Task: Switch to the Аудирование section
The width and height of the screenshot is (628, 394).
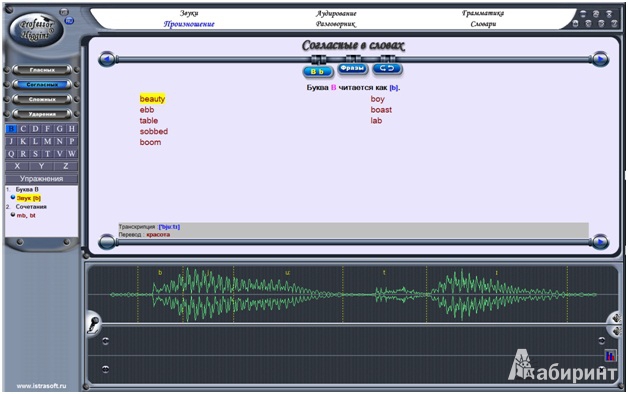Action: click(336, 13)
